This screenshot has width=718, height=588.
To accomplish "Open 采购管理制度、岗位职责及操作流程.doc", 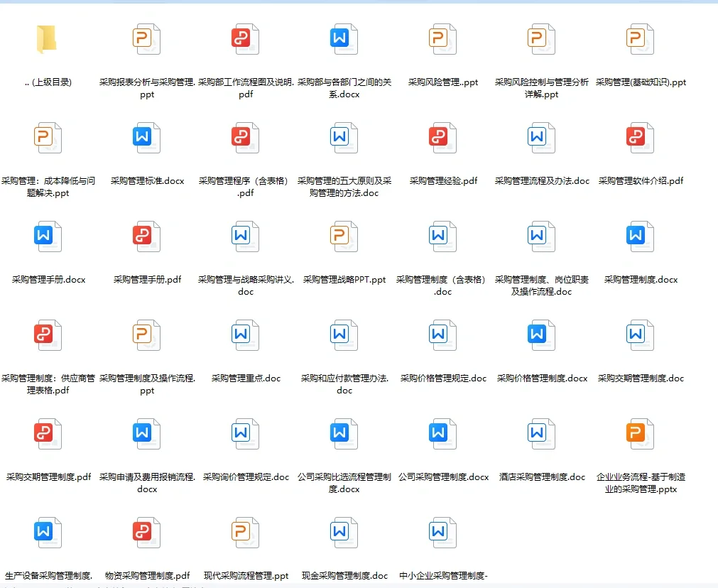I will [x=541, y=236].
